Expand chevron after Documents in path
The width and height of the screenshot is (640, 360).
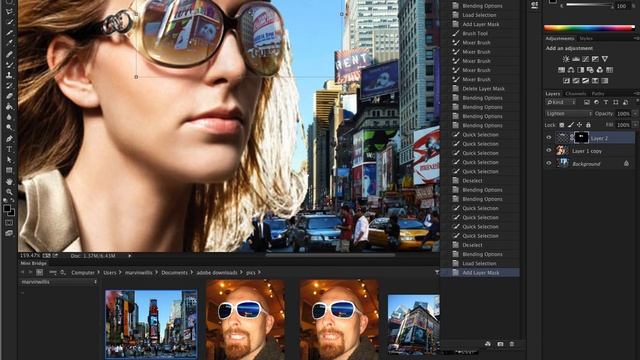(x=191, y=272)
